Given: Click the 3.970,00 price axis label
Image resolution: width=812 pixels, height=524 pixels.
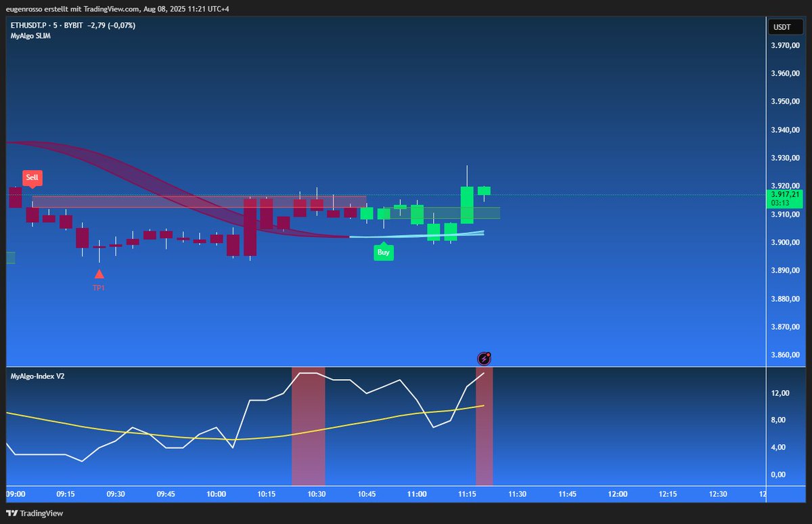Looking at the screenshot, I should [x=785, y=45].
